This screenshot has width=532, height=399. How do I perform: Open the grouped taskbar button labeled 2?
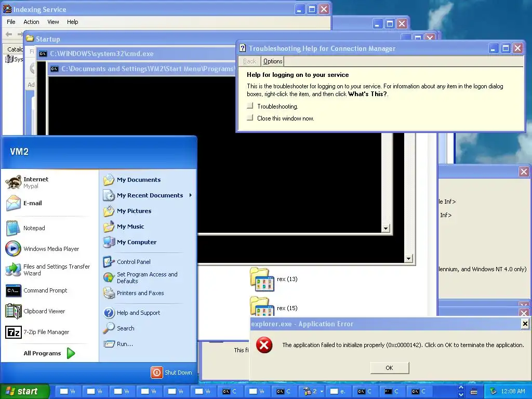(x=313, y=392)
